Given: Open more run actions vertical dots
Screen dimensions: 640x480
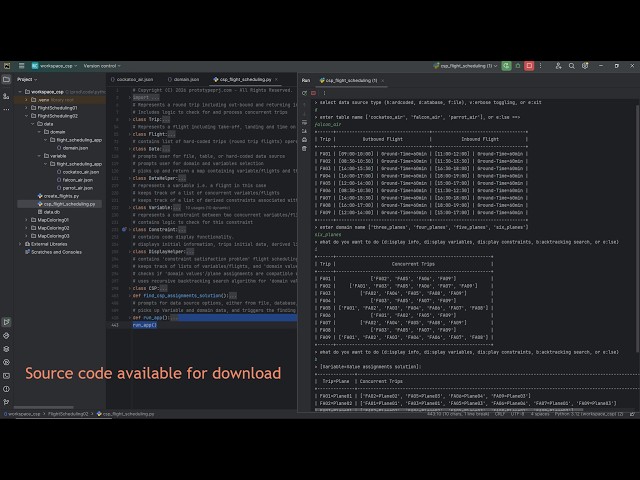Looking at the screenshot, I should point(540,66).
